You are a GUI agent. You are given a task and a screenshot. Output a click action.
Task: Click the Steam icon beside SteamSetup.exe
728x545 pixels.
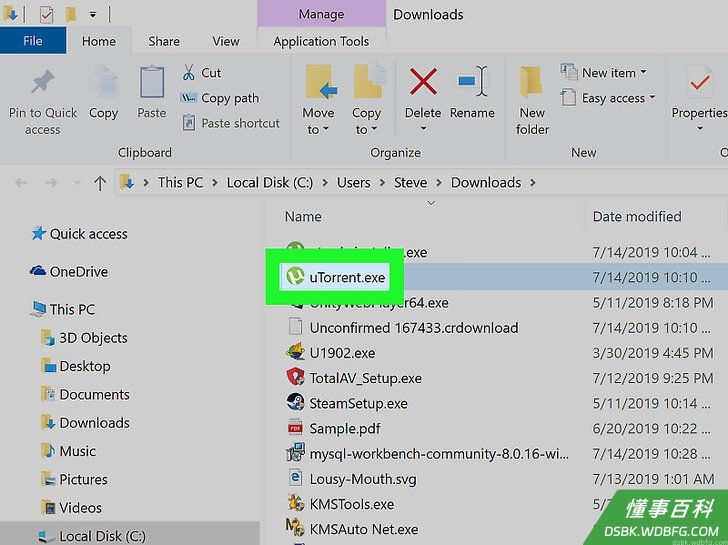[x=295, y=402]
